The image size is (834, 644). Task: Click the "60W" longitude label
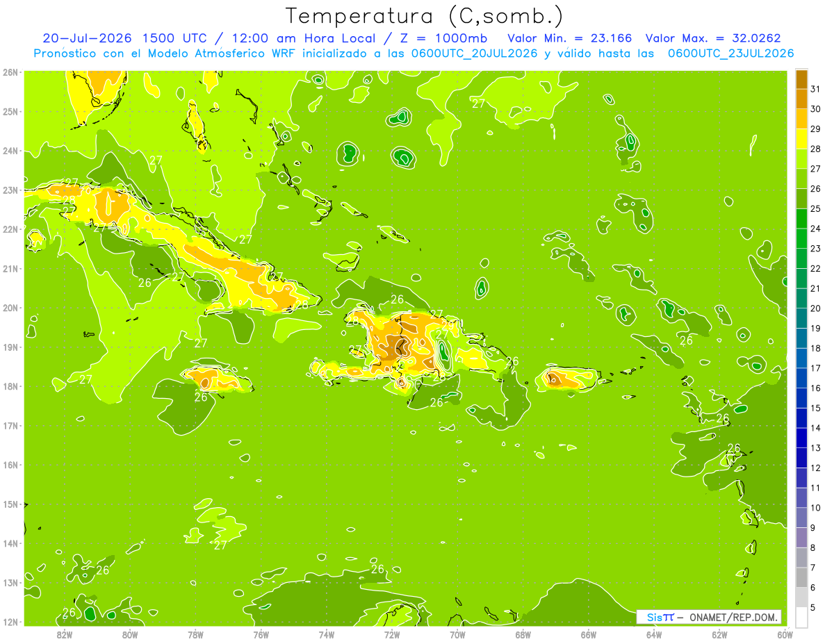coord(785,634)
